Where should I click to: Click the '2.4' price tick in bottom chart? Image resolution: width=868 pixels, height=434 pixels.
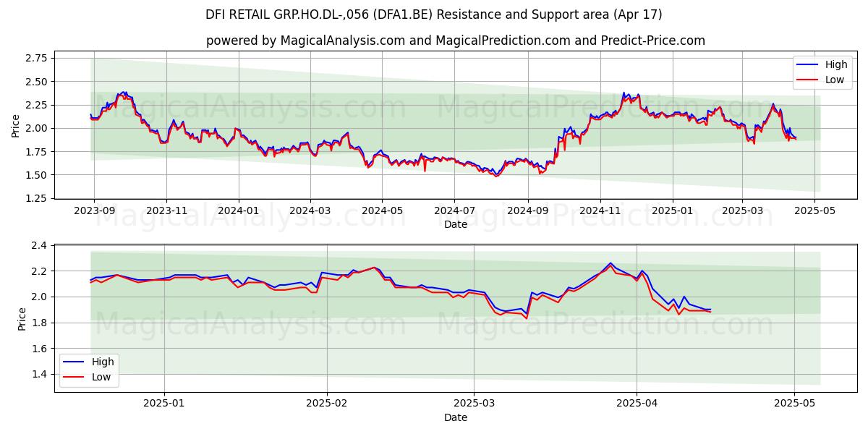[40, 246]
